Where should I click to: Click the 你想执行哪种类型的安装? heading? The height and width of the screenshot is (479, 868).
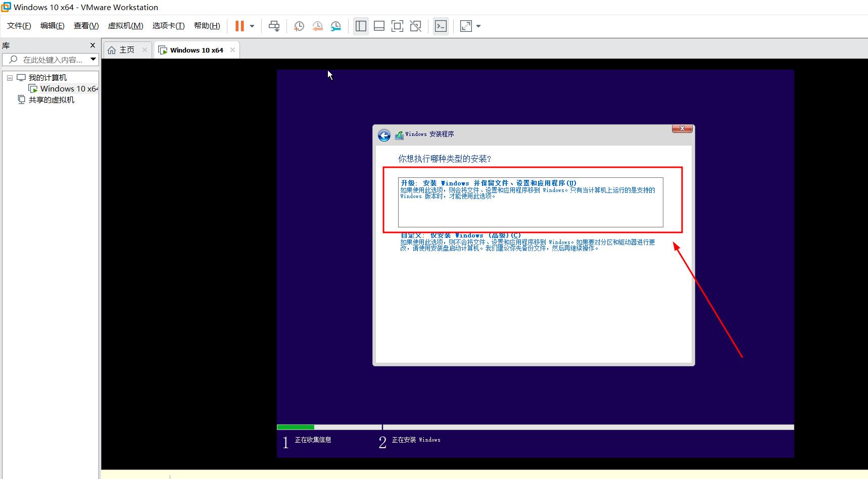pos(445,159)
